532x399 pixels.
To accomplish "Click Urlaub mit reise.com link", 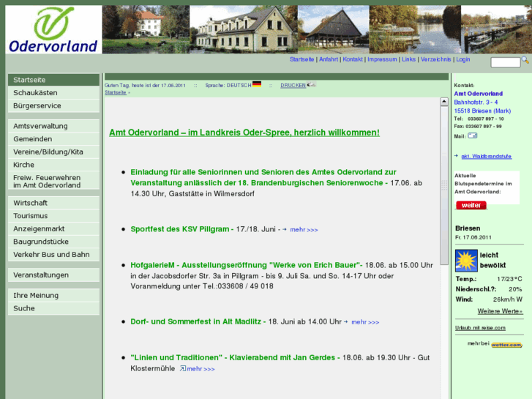I will coord(480,328).
